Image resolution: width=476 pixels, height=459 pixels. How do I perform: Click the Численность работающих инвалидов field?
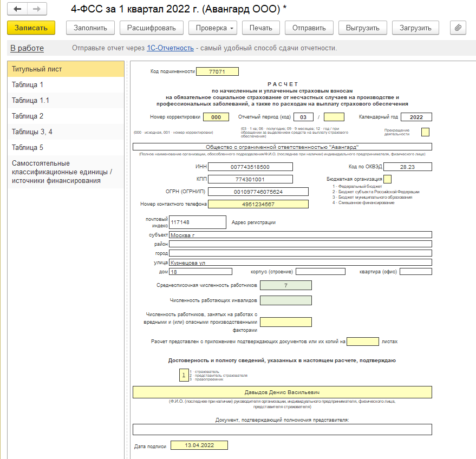click(286, 300)
